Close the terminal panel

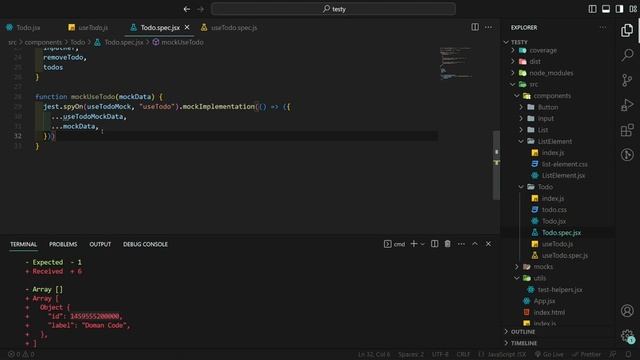(x=488, y=244)
